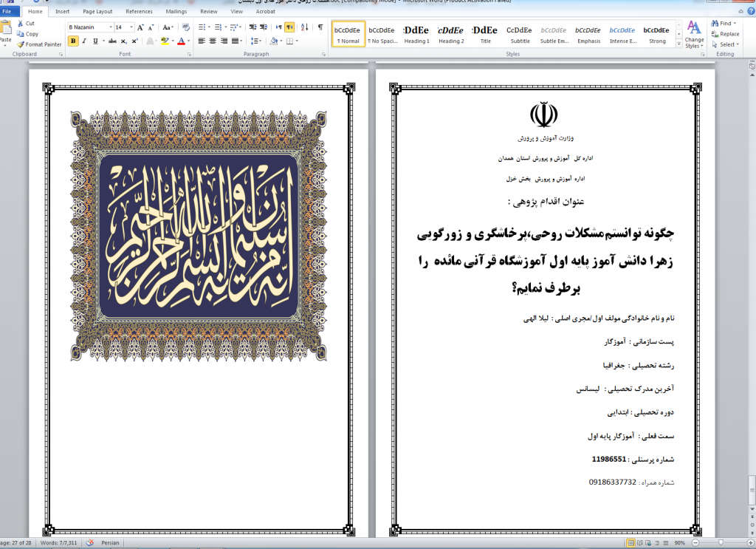
Task: Switch to Draft view in status bar
Action: click(664, 543)
